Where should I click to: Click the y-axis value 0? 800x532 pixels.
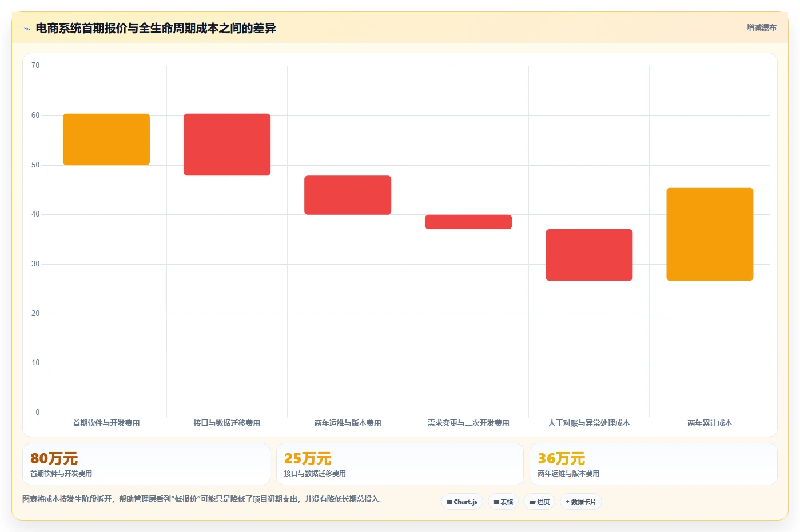click(38, 413)
